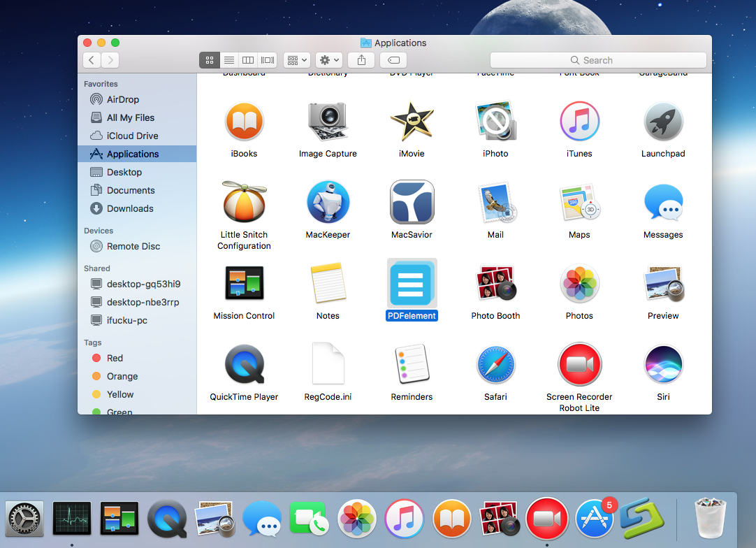756x548 pixels.
Task: Switch to list view in Finder
Action: (x=228, y=60)
